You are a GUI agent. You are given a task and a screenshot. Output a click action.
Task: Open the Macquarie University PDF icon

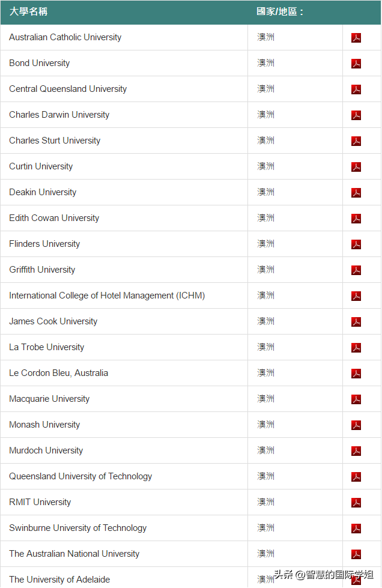tap(356, 399)
